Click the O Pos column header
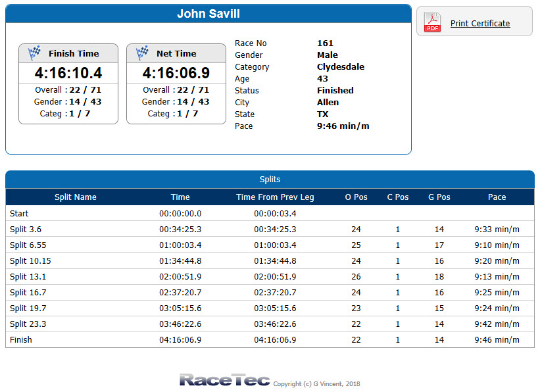540x392 pixels. tap(356, 197)
